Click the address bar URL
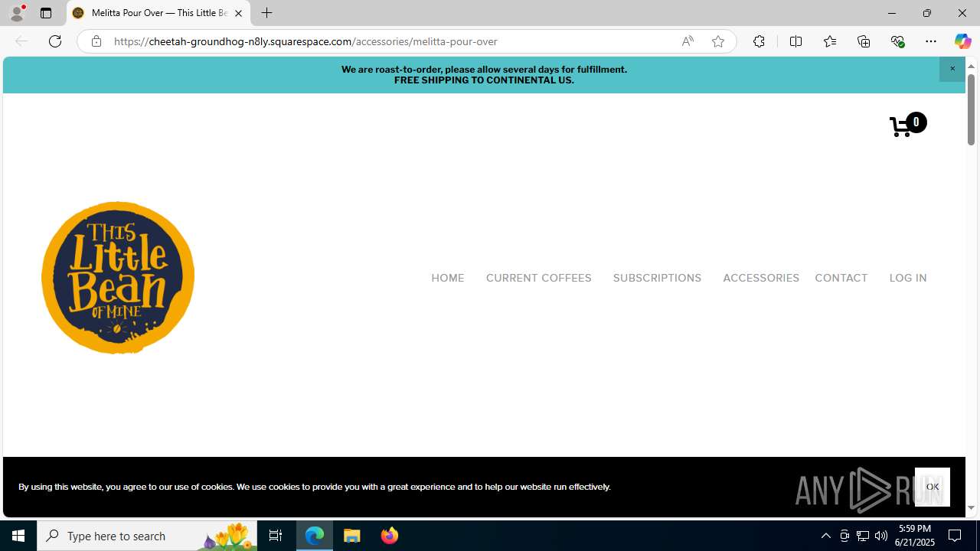 coord(305,41)
